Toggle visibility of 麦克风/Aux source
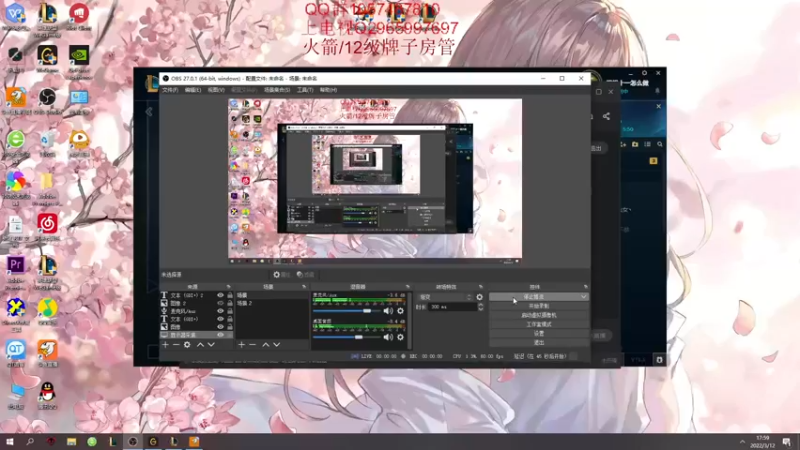 pos(220,311)
